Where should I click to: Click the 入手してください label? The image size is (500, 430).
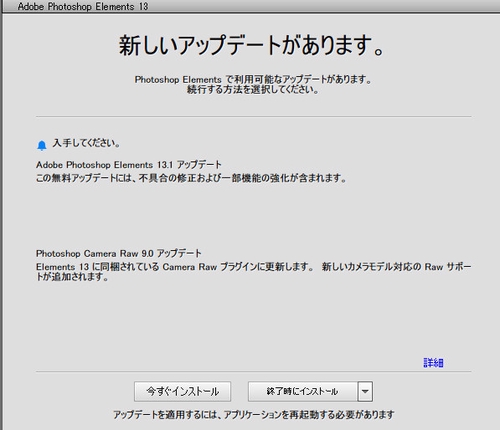pyautogui.click(x=86, y=143)
